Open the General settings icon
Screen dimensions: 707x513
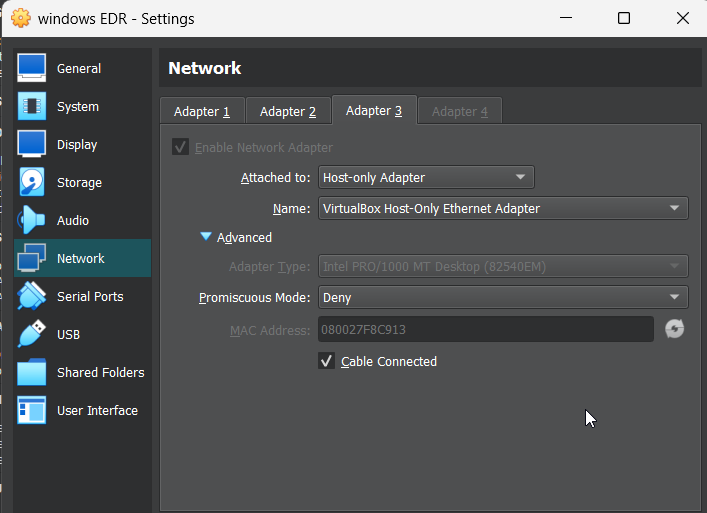point(32,68)
